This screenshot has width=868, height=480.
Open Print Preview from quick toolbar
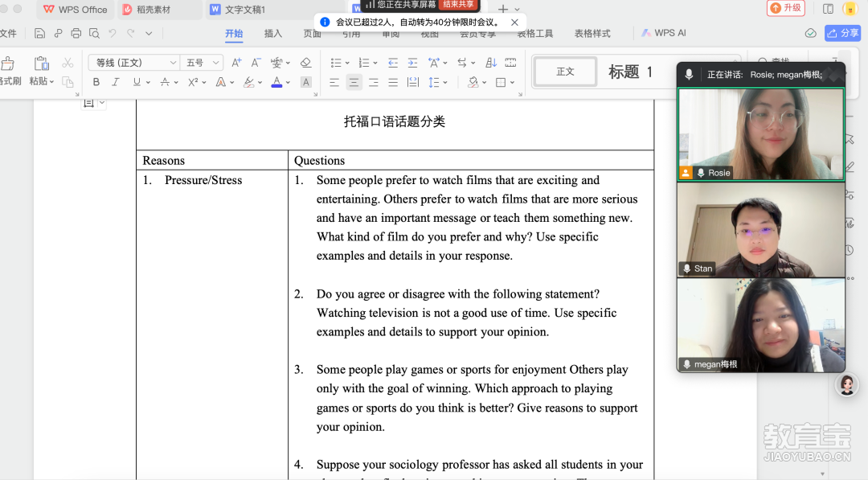[94, 33]
